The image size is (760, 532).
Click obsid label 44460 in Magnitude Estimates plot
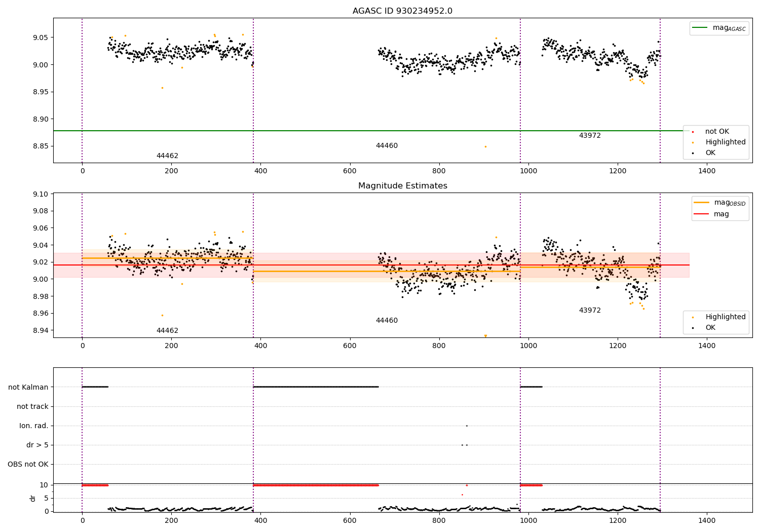pyautogui.click(x=387, y=320)
